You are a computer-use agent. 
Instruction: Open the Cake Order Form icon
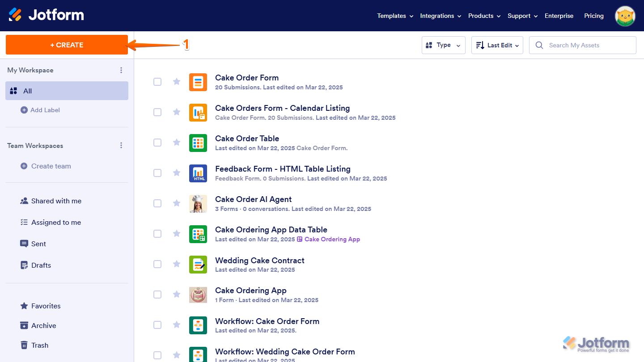coord(198,82)
